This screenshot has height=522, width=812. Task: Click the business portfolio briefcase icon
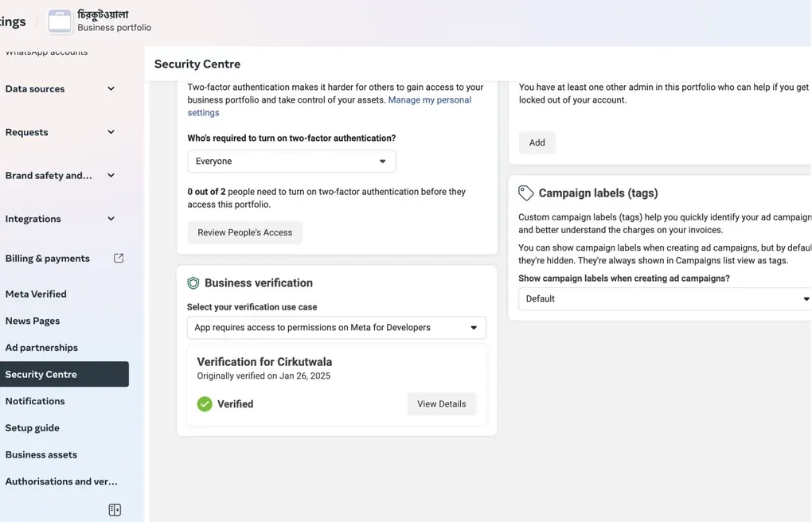60,21
